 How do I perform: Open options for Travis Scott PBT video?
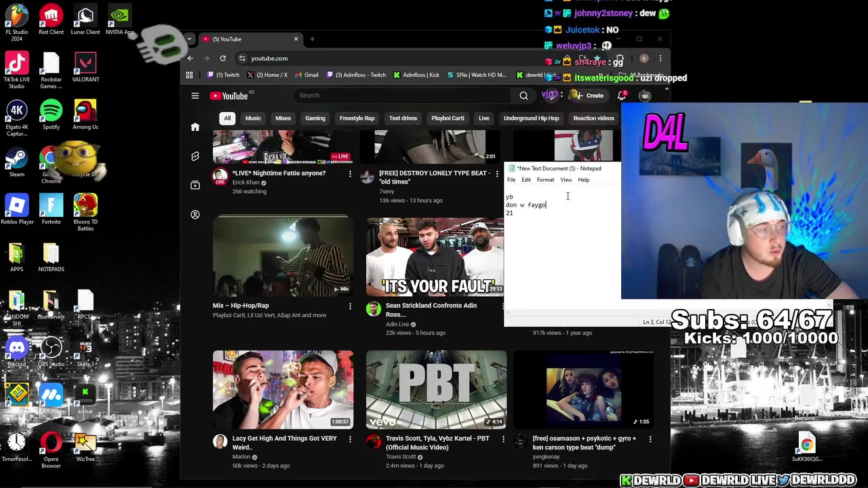(503, 439)
